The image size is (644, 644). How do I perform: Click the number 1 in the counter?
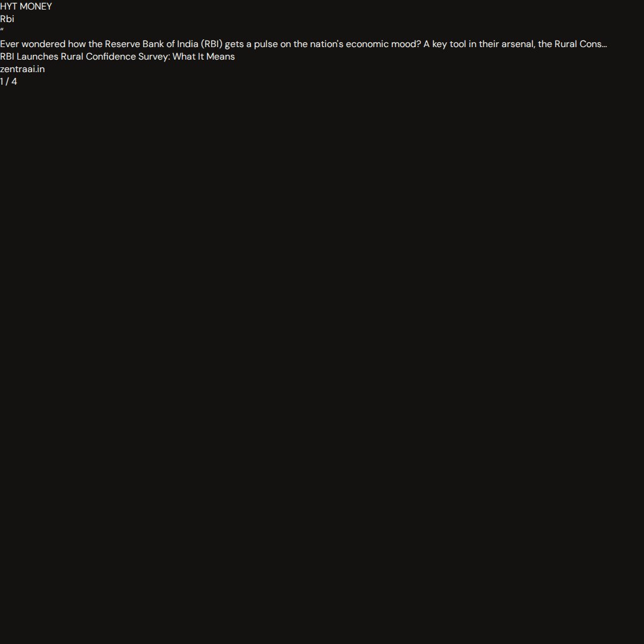[2, 82]
